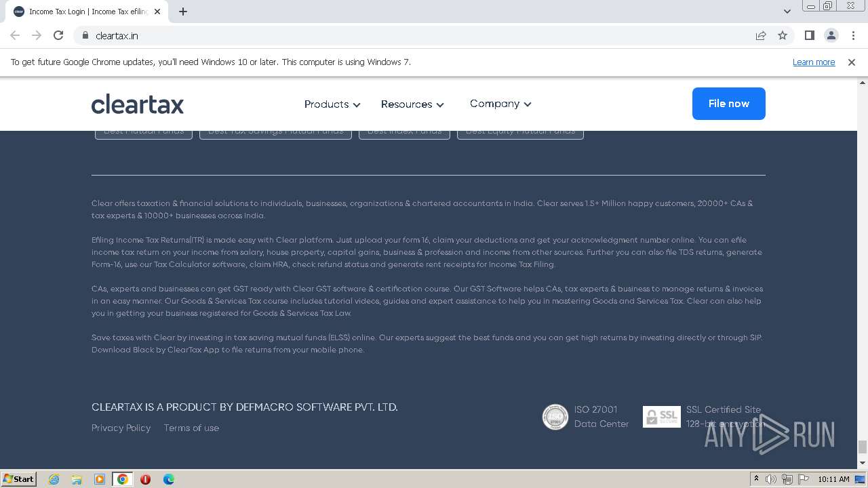Image resolution: width=868 pixels, height=488 pixels.
Task: Launch Internet Explorer from taskbar
Action: click(54, 479)
